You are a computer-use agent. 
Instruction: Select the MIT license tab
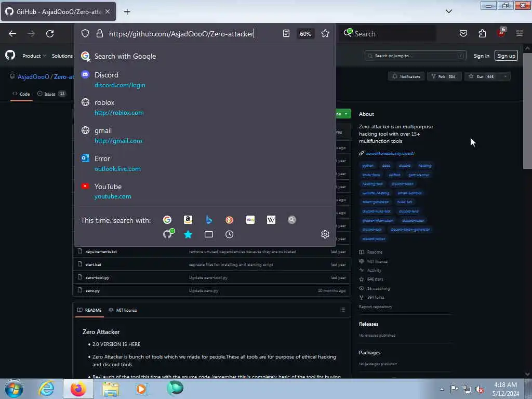(123, 310)
